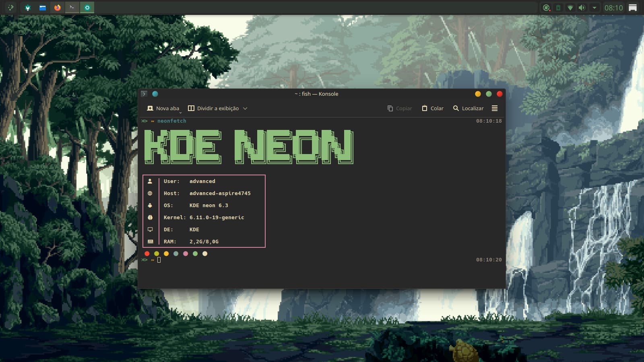
Task: Open the system settings wrench icon
Action: (x=27, y=8)
